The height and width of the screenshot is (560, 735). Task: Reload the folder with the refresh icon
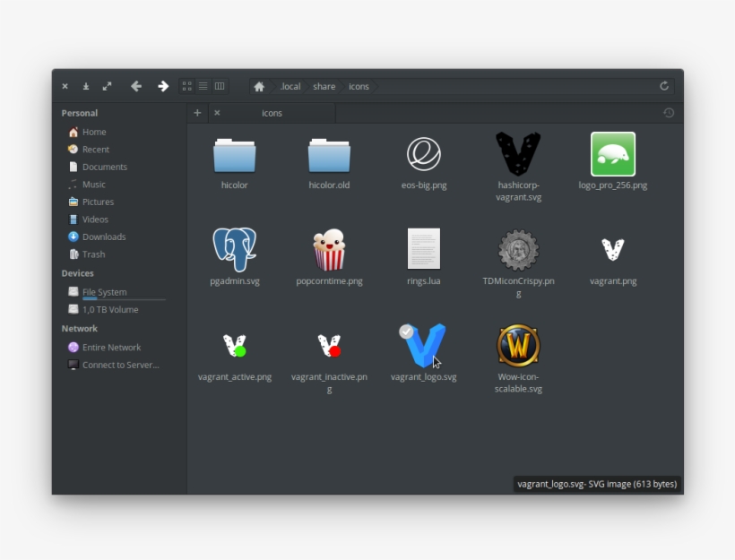(x=664, y=86)
